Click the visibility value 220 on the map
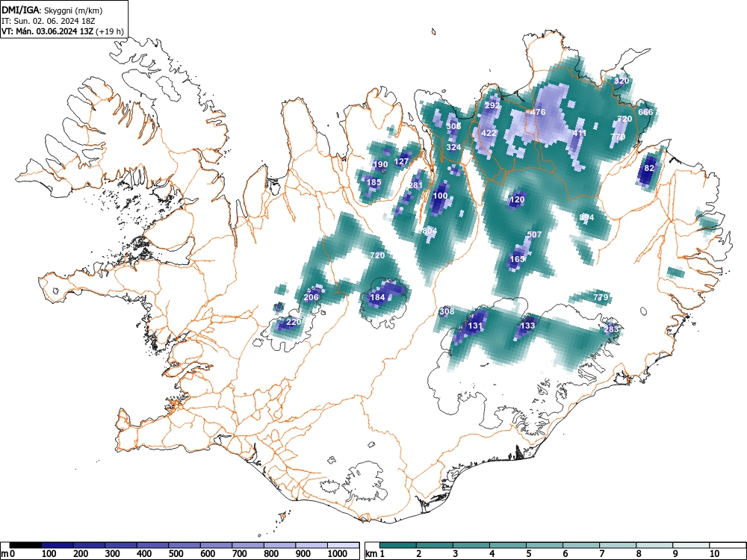Image resolution: width=747 pixels, height=560 pixels. point(294,322)
